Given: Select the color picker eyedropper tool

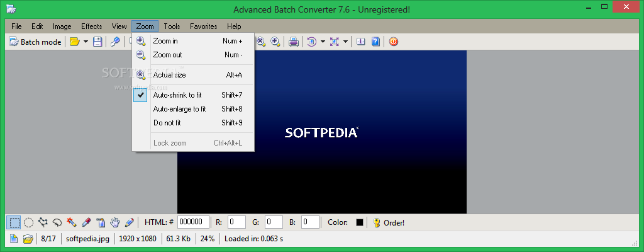Looking at the screenshot, I should tap(86, 223).
